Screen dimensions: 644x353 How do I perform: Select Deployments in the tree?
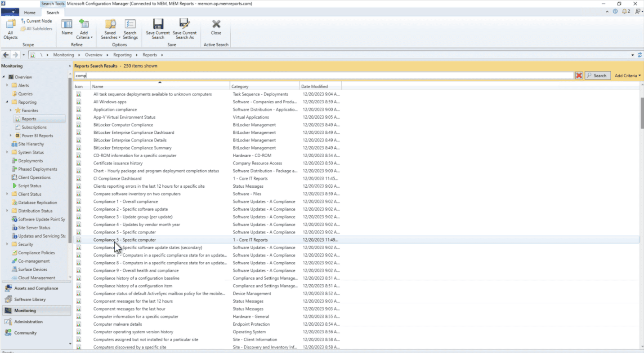click(x=31, y=161)
